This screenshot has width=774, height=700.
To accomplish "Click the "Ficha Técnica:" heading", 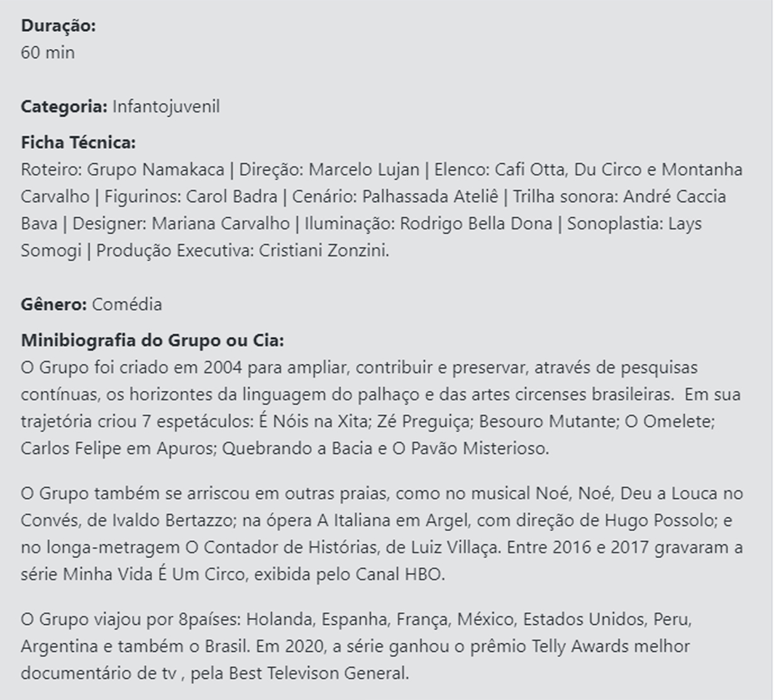I will (x=78, y=143).
